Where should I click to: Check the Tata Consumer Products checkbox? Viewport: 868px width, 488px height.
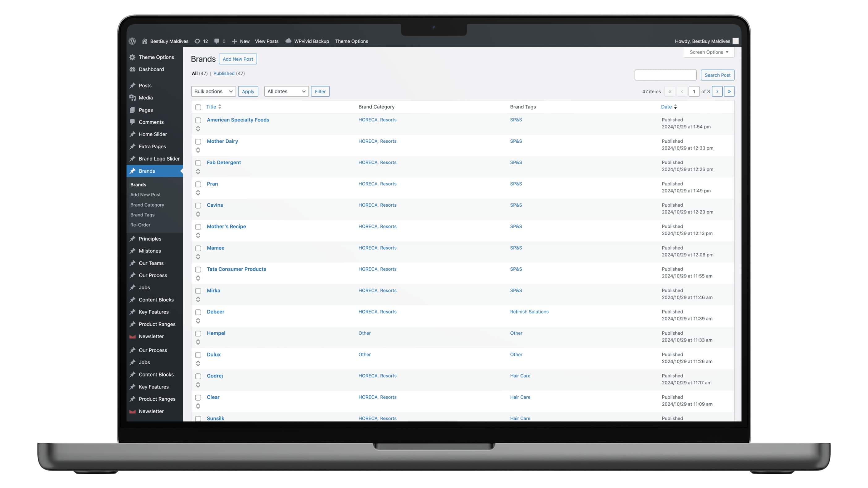point(198,269)
